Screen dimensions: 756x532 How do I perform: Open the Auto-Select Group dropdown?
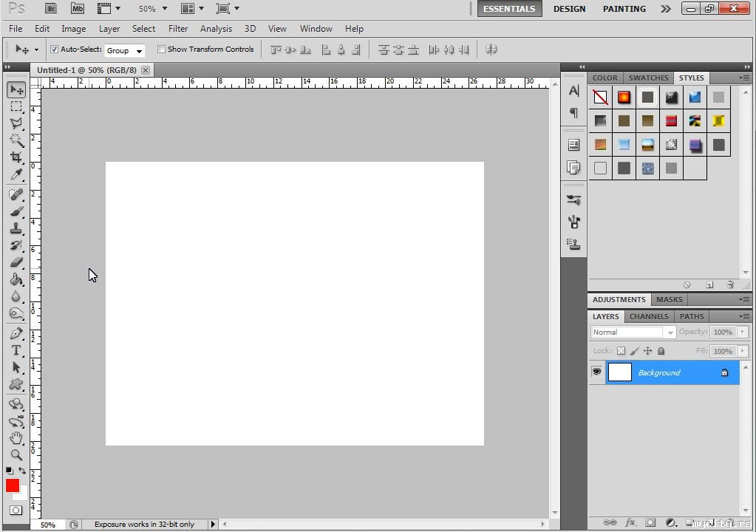pyautogui.click(x=124, y=50)
